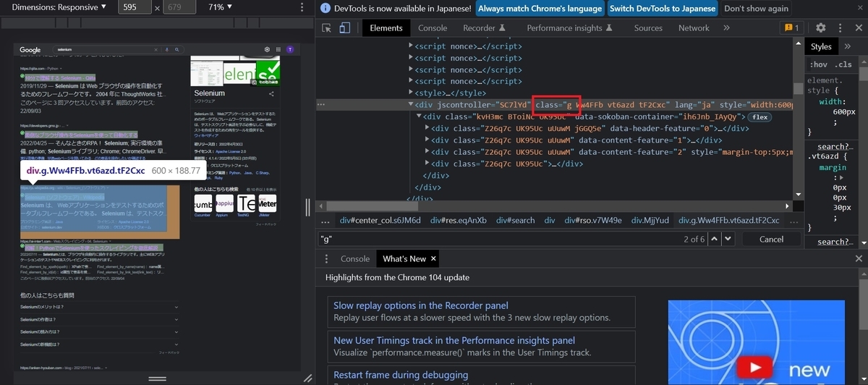The height and width of the screenshot is (385, 868).
Task: Cancel the DOM search
Action: 771,239
